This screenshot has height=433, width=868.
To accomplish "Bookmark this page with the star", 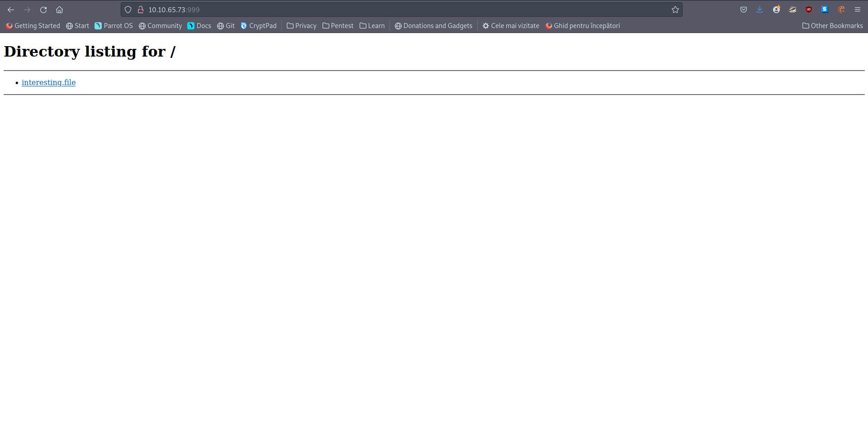I will coord(675,10).
